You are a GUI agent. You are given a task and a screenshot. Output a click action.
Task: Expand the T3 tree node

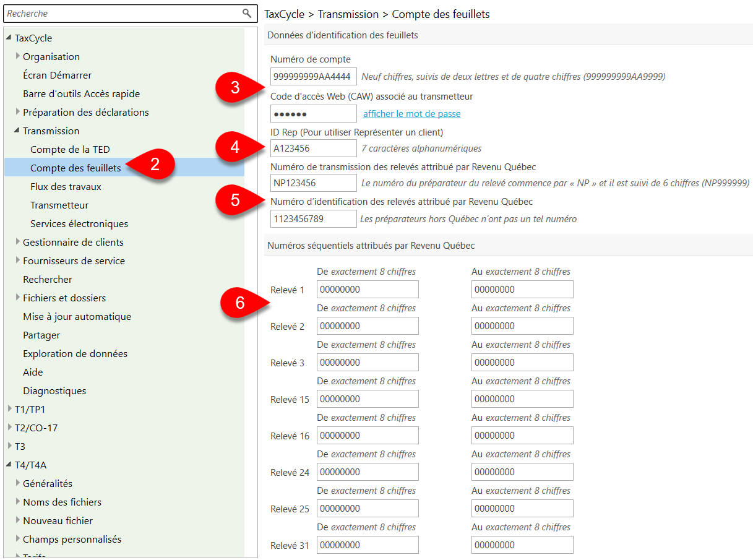point(9,446)
